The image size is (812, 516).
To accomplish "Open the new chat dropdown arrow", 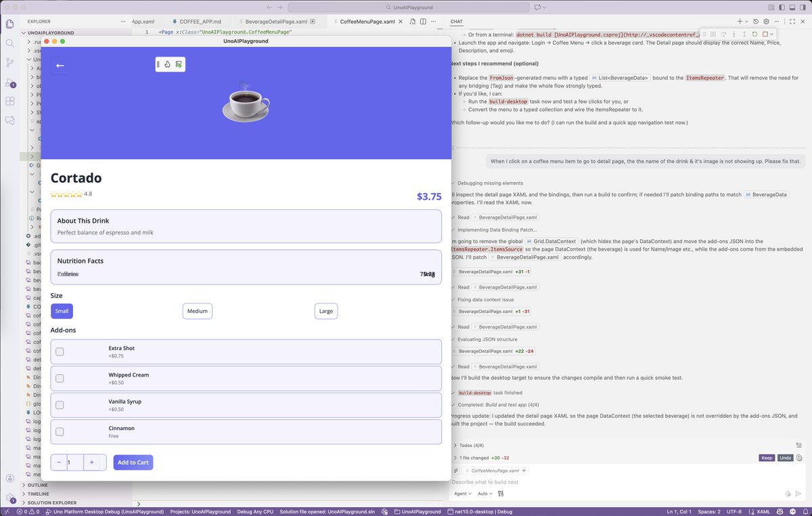I will [746, 21].
